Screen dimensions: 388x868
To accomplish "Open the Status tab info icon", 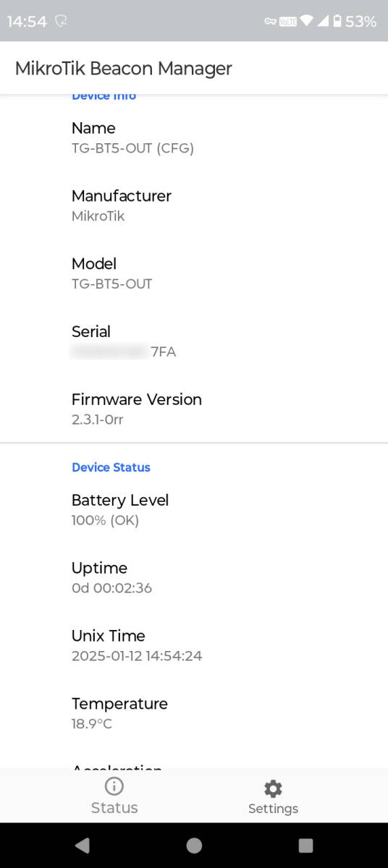I will 114,786.
